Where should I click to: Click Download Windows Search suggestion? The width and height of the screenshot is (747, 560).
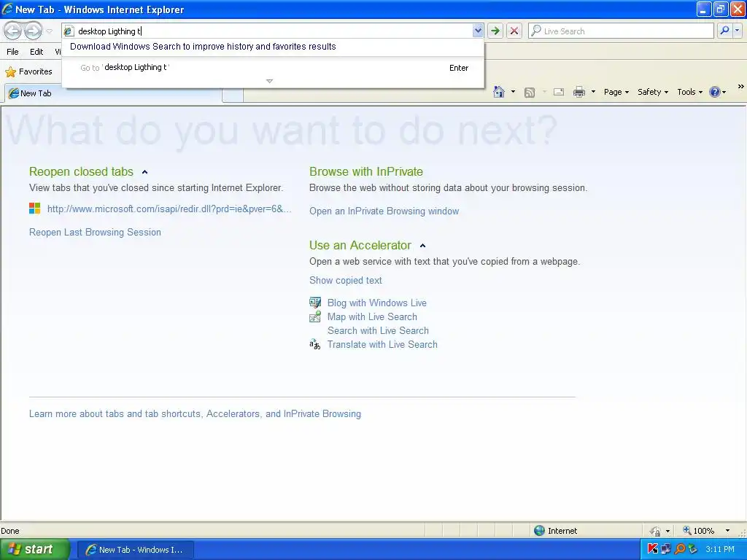[203, 47]
